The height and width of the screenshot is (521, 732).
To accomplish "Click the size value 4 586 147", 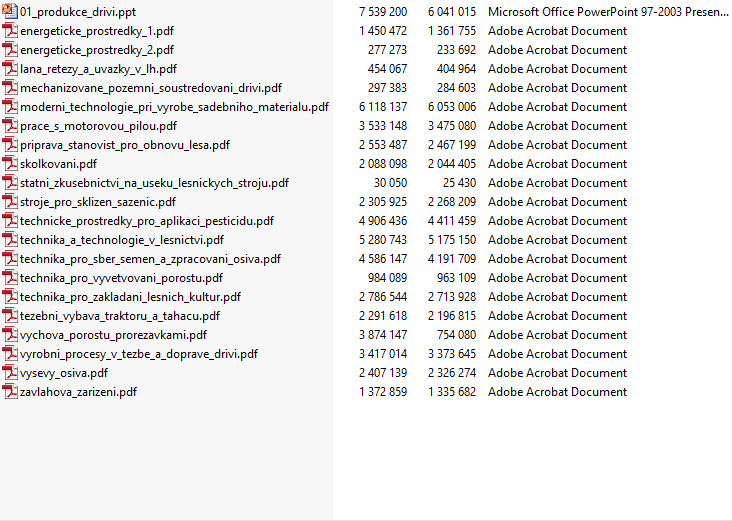I will 383,259.
